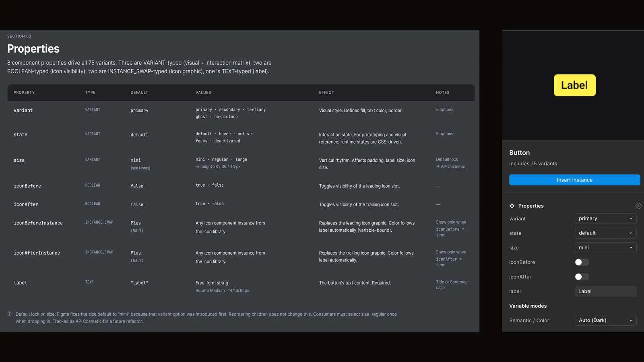
Task: Click 'Title or Sentence case' note
Action: click(452, 285)
